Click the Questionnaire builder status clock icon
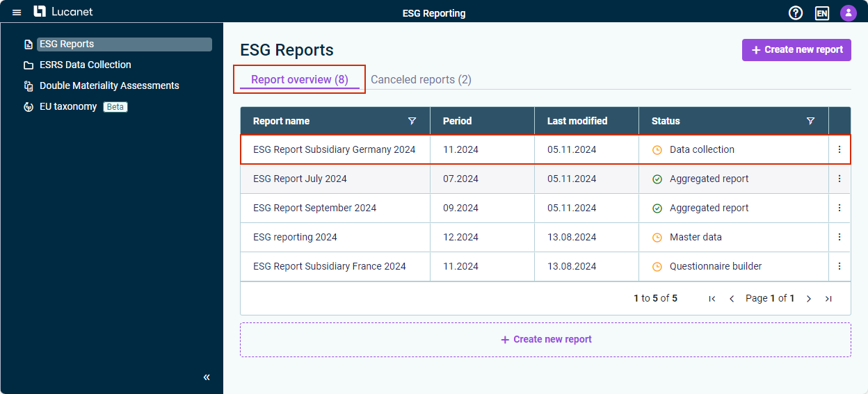The height and width of the screenshot is (394, 868). pyautogui.click(x=657, y=267)
